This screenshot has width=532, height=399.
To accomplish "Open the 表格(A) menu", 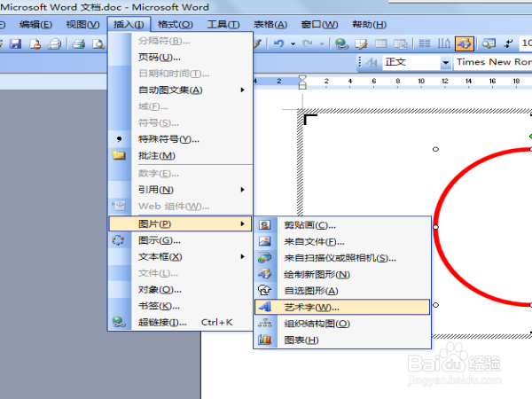I will coord(270,25).
